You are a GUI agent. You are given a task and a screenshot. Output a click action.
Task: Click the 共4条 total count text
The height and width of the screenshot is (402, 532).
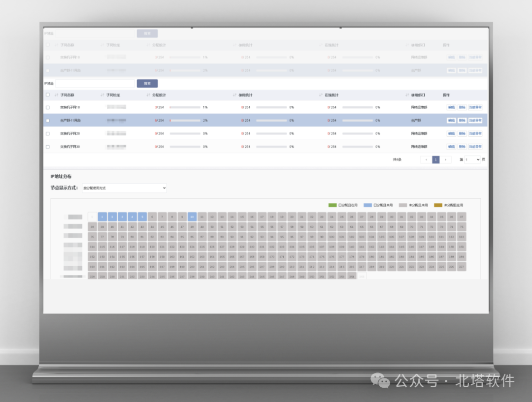point(398,159)
